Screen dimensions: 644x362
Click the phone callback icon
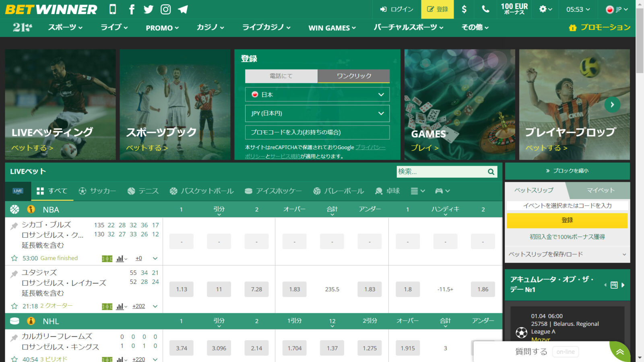[485, 9]
